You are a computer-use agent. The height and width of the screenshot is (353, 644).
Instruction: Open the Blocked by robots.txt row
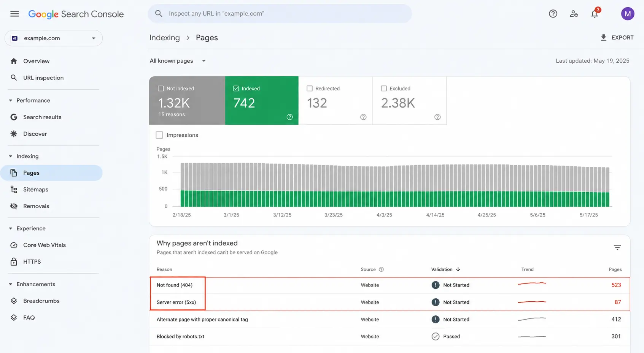[x=390, y=337]
